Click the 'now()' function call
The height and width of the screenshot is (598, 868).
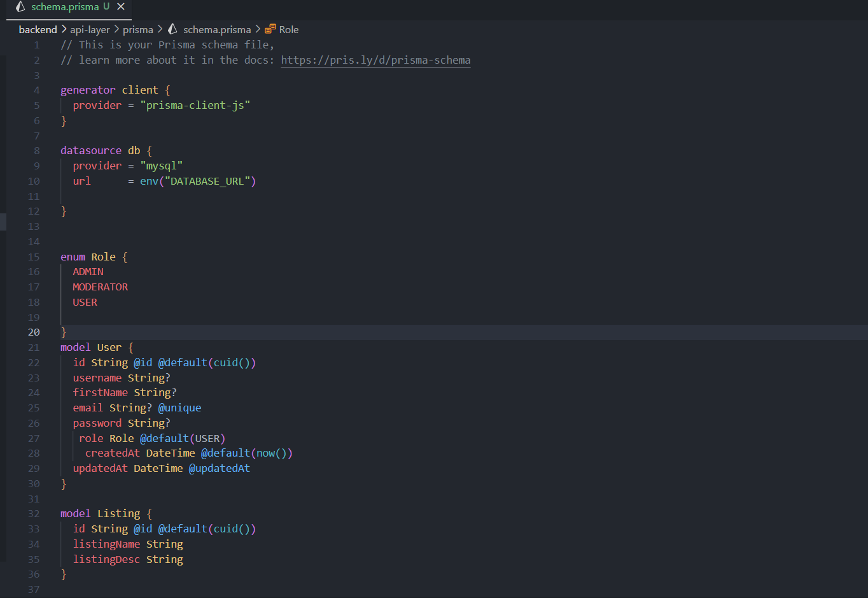[x=272, y=453]
